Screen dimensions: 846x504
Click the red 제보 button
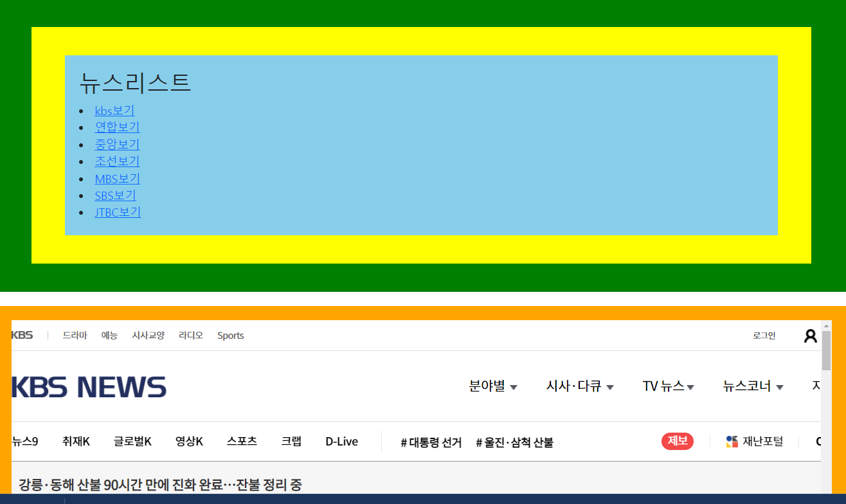678,441
